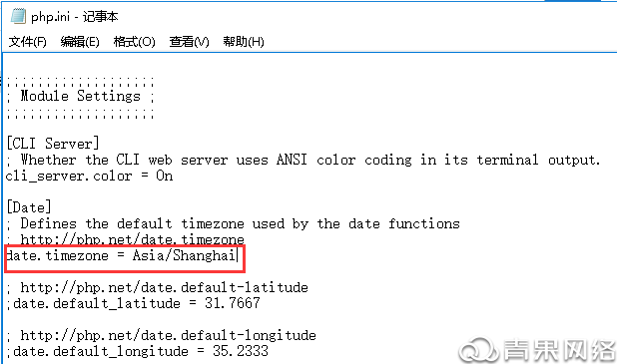The height and width of the screenshot is (364, 617).
Task: Click the [Date] section header
Action: pyautogui.click(x=29, y=207)
